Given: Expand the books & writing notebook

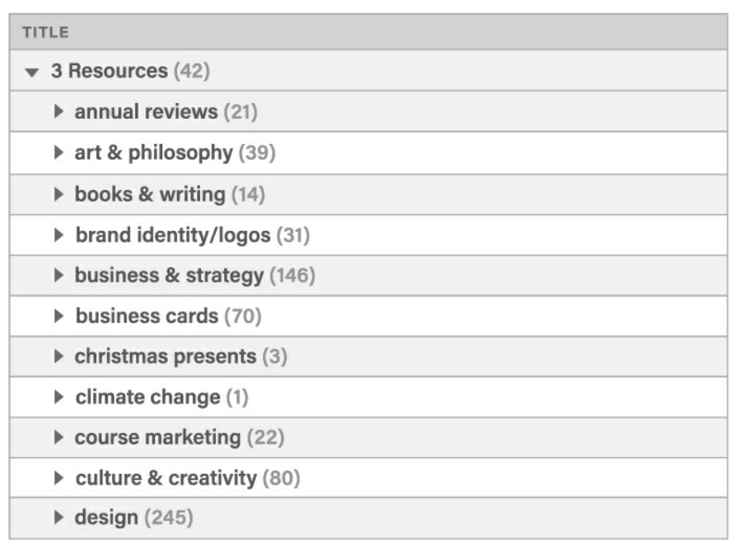Looking at the screenshot, I should coord(58,194).
